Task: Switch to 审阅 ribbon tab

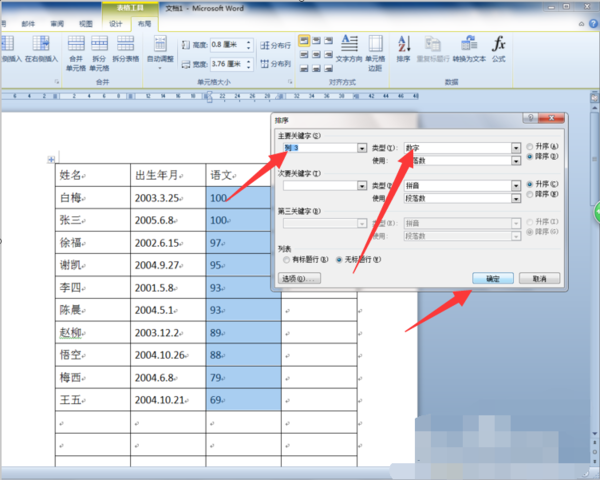Action: point(57,24)
